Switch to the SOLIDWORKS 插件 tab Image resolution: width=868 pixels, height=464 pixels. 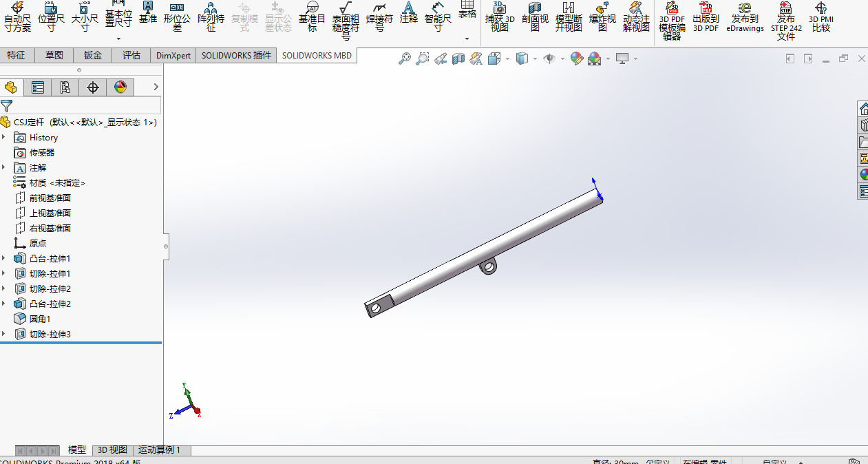coord(236,55)
